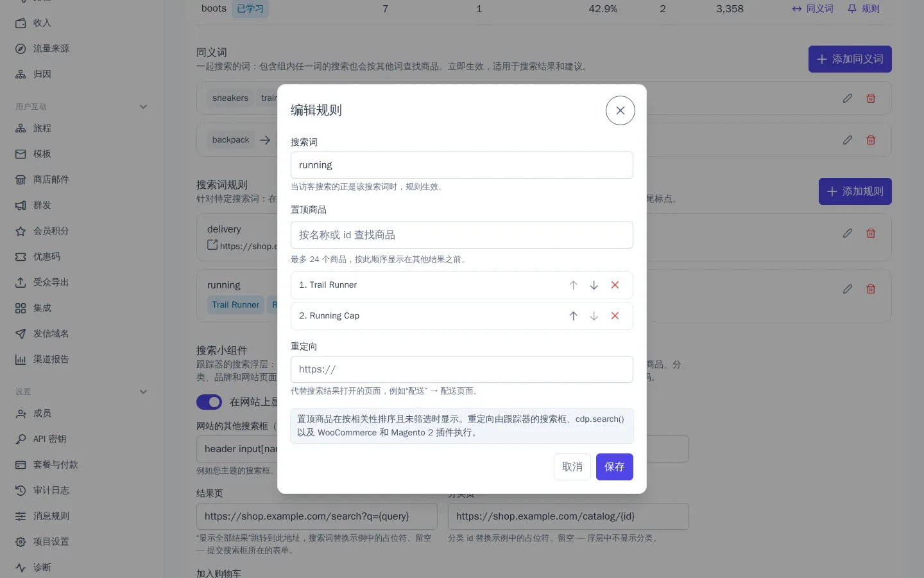
Task: Remove Running Cap from pinned products
Action: click(x=615, y=316)
